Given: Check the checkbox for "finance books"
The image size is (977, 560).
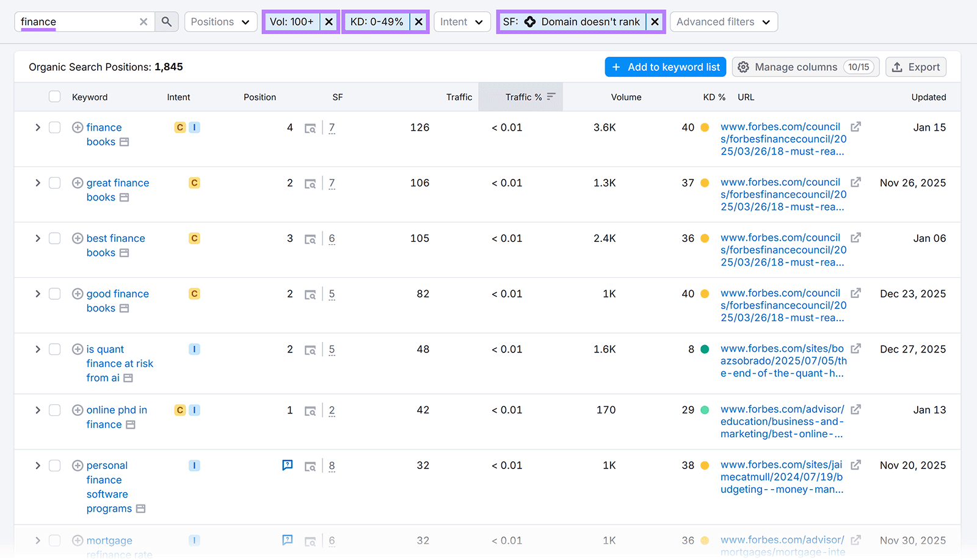Looking at the screenshot, I should (54, 127).
